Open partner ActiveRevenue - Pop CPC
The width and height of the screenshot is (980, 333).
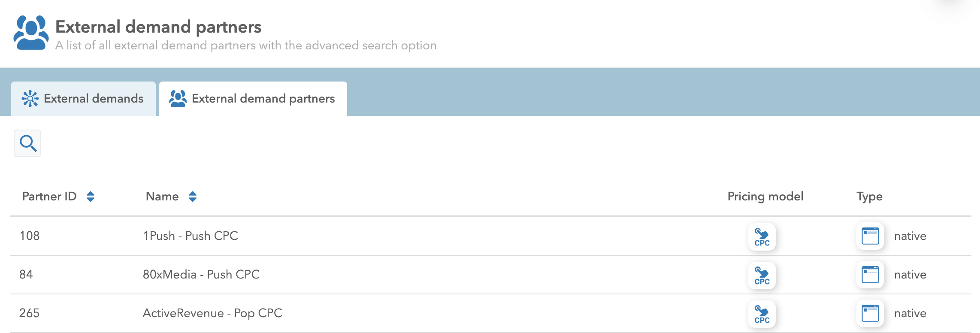212,313
